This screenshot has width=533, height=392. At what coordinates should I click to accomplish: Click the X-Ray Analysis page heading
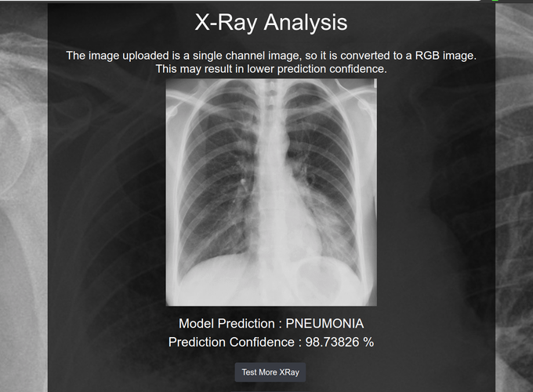tap(271, 22)
